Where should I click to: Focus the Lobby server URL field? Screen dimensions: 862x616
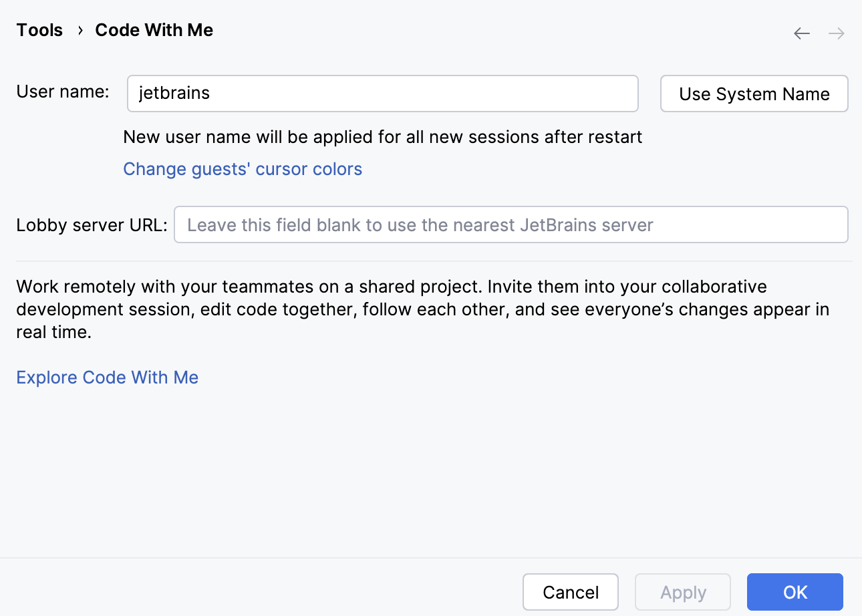point(511,224)
